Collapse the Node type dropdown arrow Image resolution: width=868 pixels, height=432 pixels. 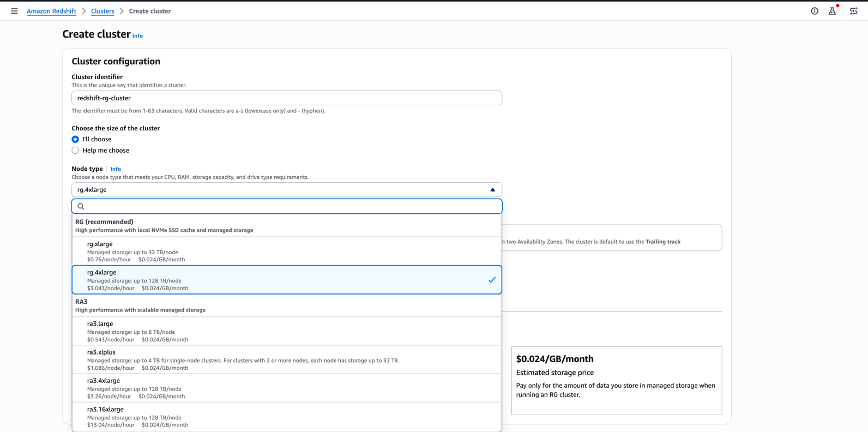[x=492, y=190]
